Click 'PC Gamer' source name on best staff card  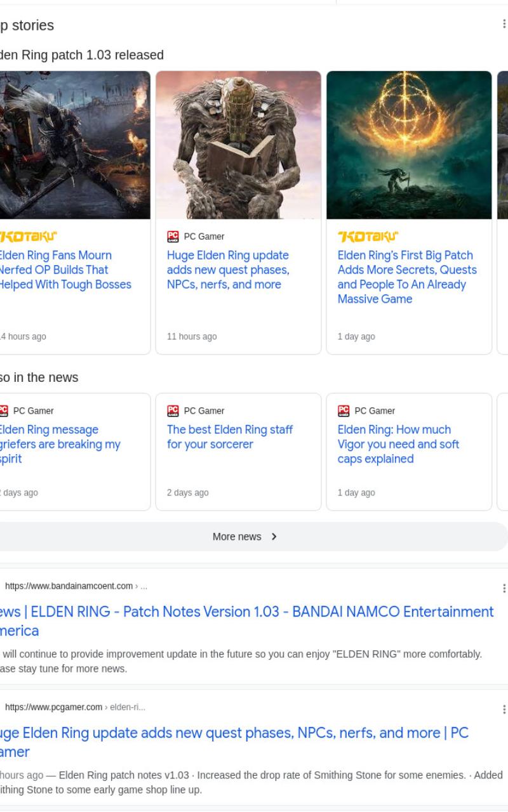[204, 411]
